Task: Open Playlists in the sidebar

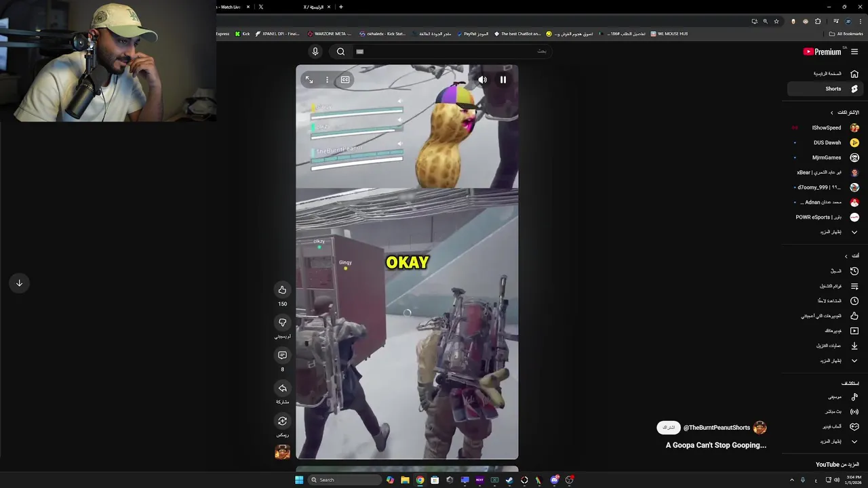Action: coord(825,286)
